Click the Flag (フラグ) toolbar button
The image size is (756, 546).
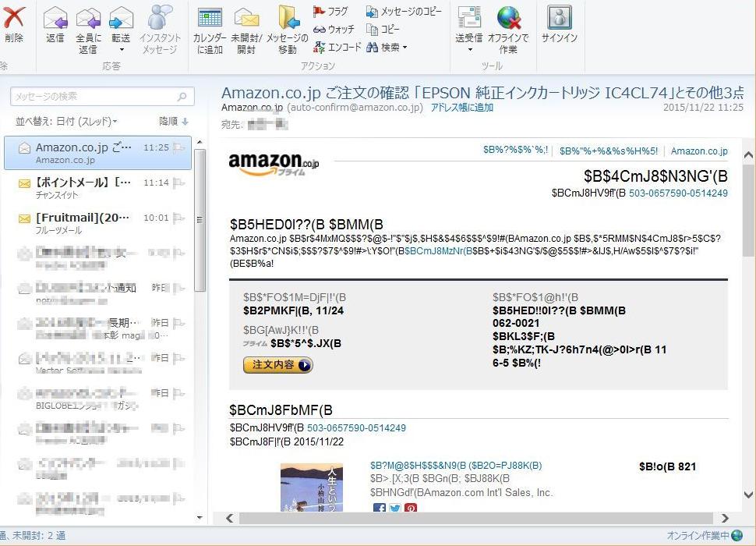click(330, 11)
